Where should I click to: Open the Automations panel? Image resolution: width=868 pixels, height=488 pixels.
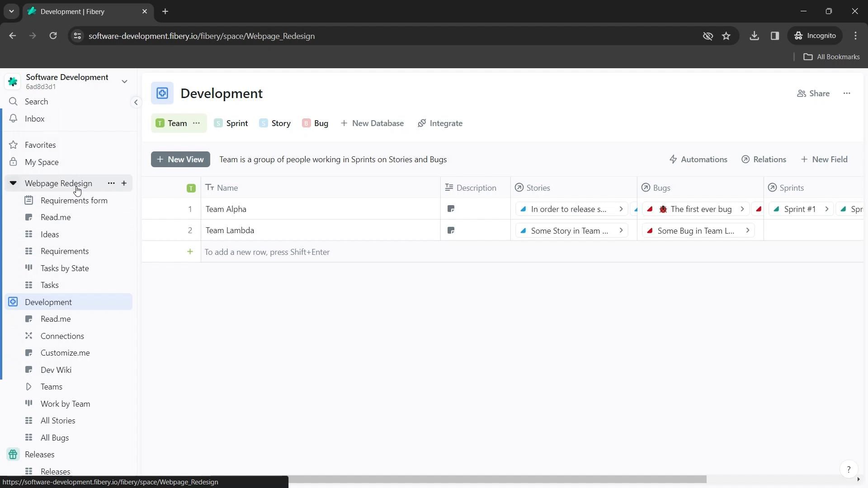698,160
